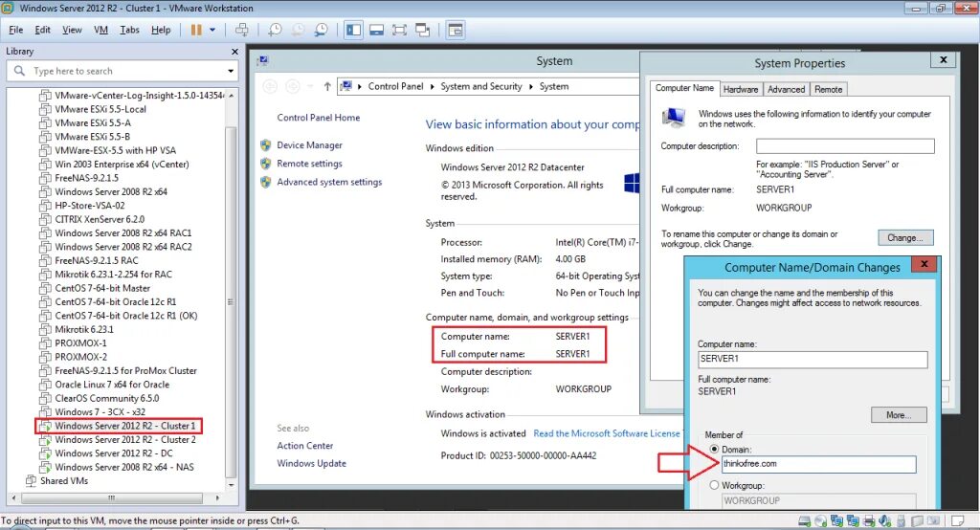Suspend the VM with the pause icon
The image size is (980, 530).
(x=196, y=30)
